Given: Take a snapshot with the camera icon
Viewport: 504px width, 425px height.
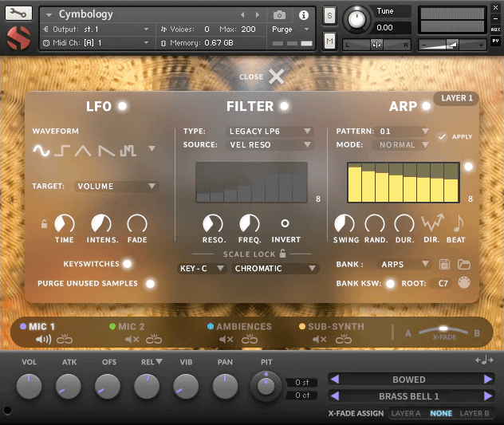Looking at the screenshot, I should [279, 15].
